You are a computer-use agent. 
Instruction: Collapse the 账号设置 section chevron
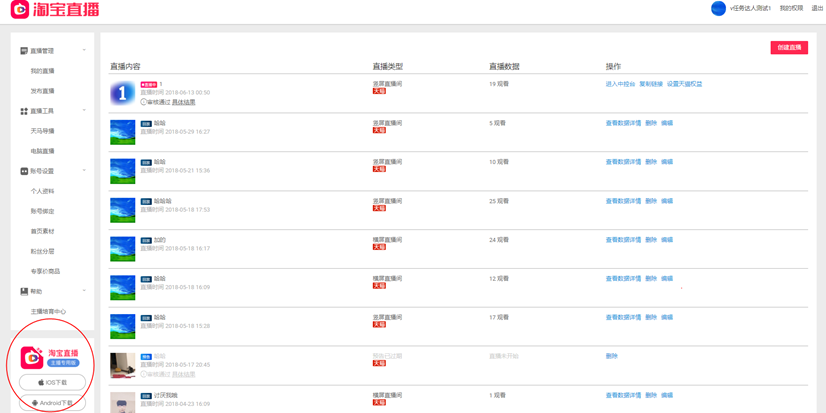[84, 171]
